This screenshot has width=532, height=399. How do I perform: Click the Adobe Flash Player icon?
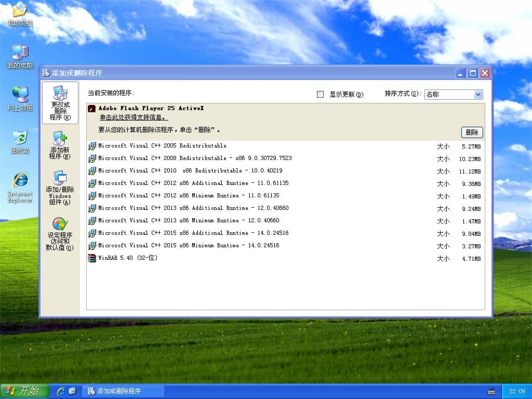(92, 109)
